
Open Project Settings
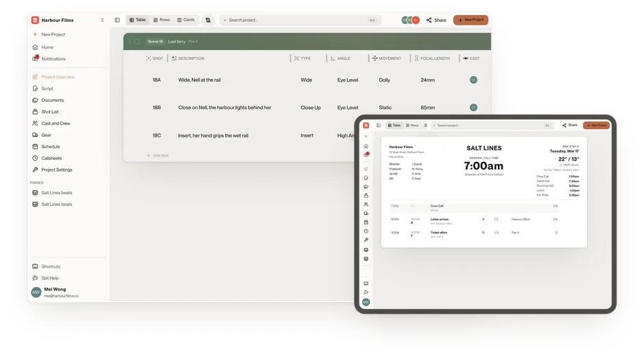52,170
